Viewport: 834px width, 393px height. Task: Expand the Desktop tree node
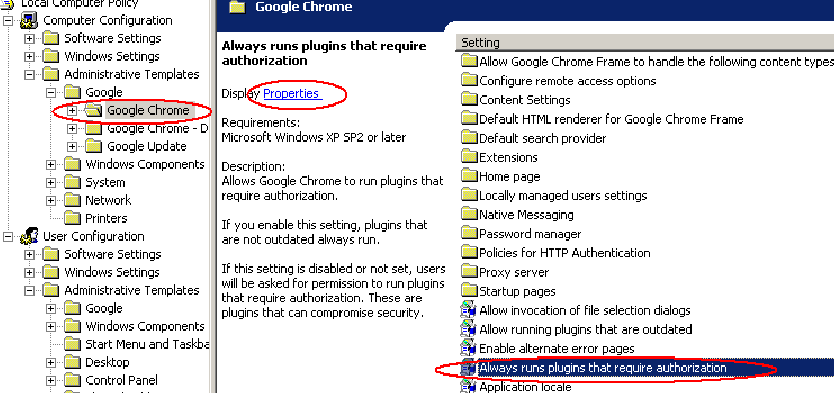[x=51, y=363]
